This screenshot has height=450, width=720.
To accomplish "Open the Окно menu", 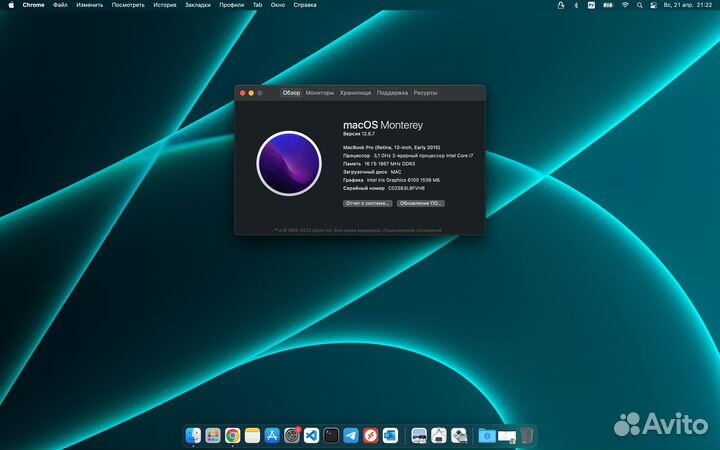I will tap(278, 5).
